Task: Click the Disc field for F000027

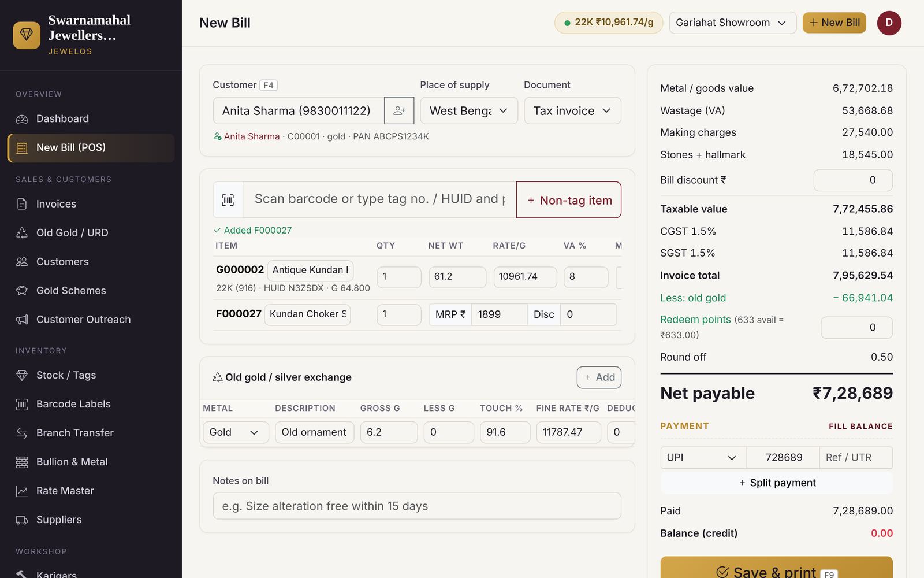Action: [588, 314]
